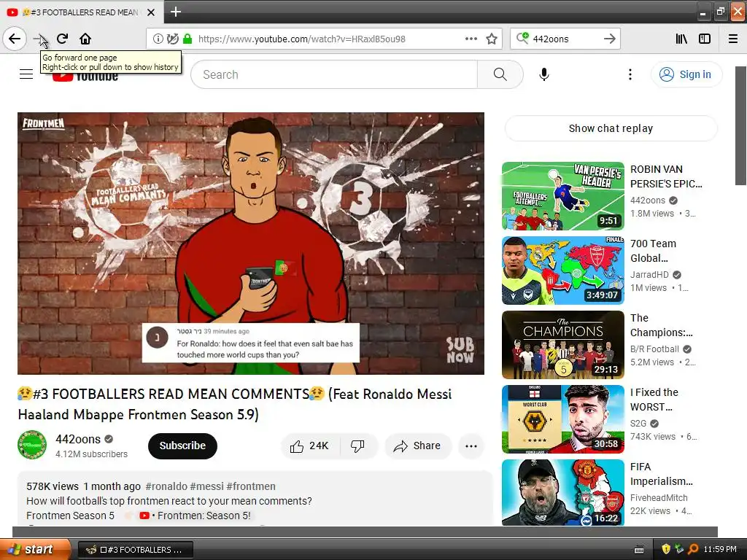Select the #3 FOOTBALLERS taskbar window button
The width and height of the screenshot is (747, 560).
pos(135,550)
